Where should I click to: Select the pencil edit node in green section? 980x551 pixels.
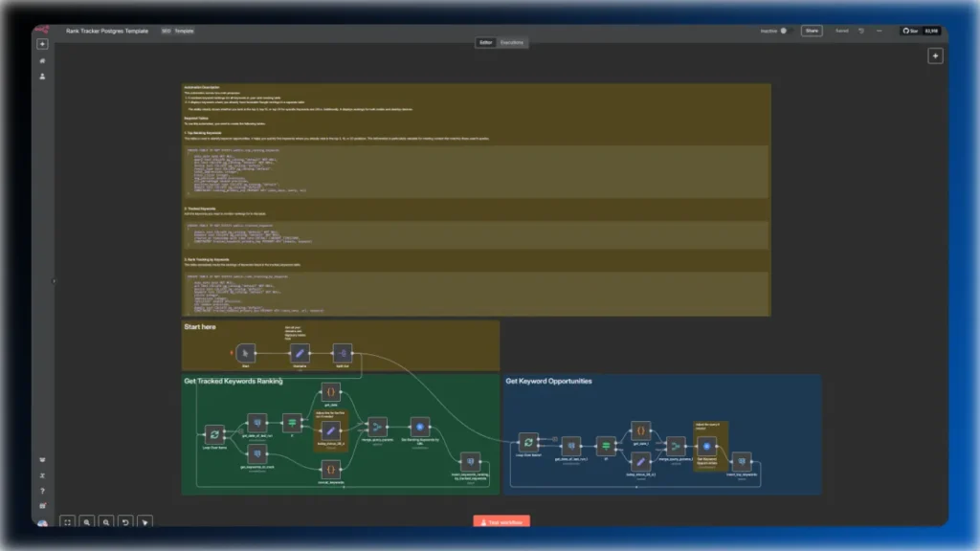(x=330, y=430)
